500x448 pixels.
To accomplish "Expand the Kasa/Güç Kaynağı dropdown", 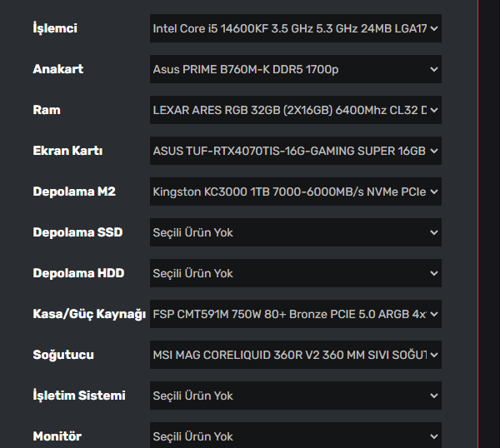I will [x=295, y=314].
